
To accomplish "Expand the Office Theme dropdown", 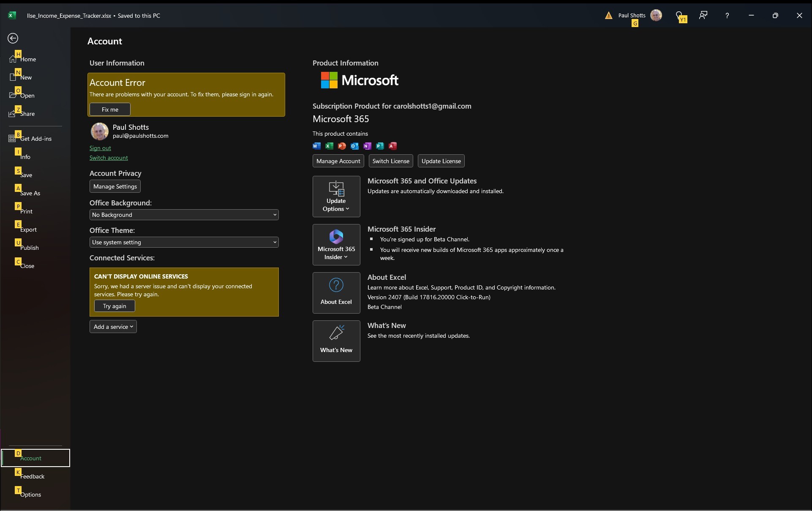I will coord(184,242).
